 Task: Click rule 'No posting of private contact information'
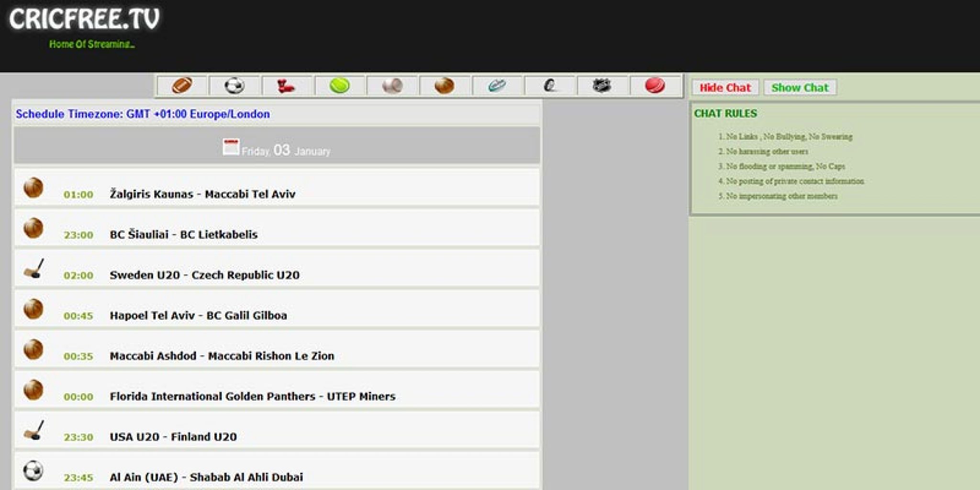coord(795,181)
